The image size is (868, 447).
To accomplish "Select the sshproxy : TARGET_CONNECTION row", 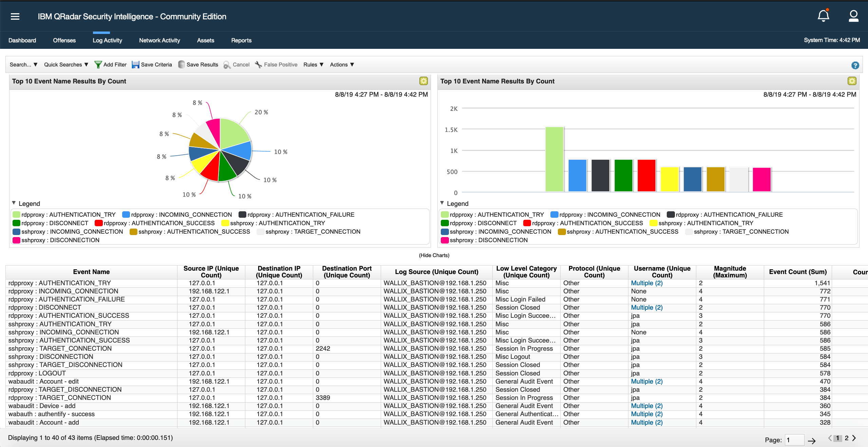I will 437,348.
